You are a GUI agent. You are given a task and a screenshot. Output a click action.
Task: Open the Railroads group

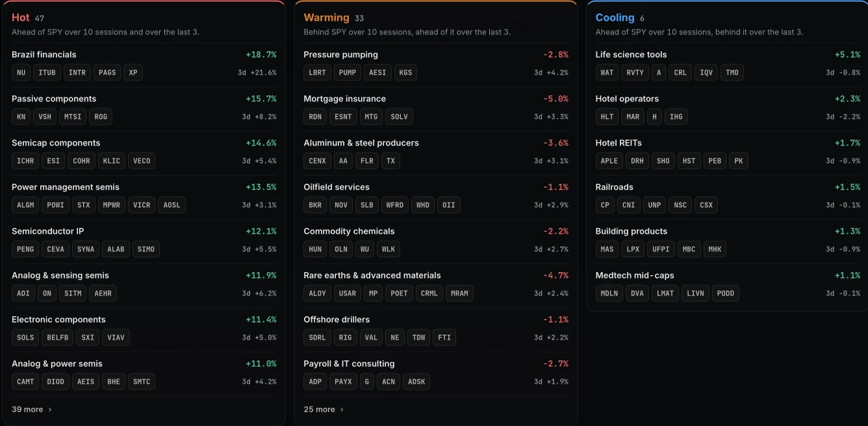[x=614, y=187]
